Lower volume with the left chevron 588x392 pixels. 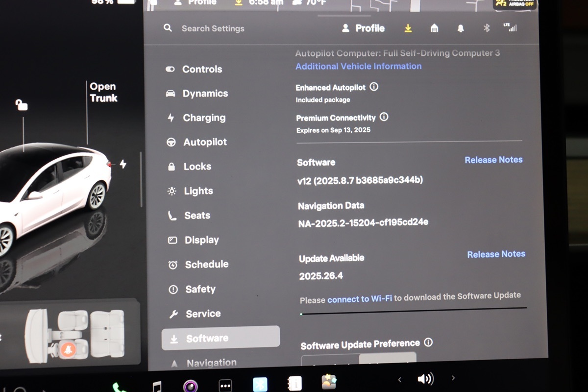tap(399, 379)
